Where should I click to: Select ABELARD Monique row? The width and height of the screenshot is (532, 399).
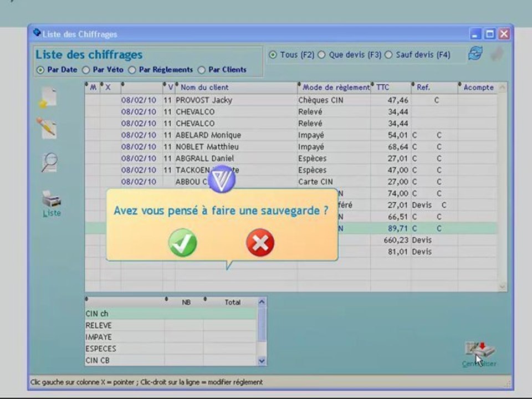(x=291, y=135)
